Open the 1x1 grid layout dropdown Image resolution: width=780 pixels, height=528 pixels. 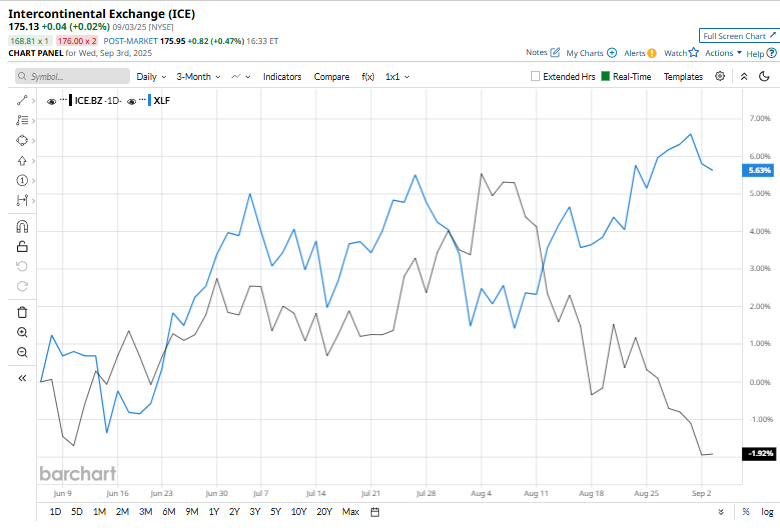pyautogui.click(x=397, y=77)
